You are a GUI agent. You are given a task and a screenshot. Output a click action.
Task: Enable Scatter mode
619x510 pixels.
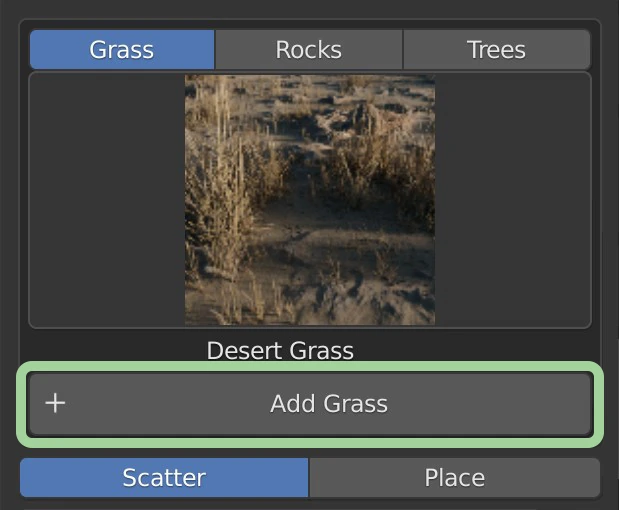coord(164,477)
